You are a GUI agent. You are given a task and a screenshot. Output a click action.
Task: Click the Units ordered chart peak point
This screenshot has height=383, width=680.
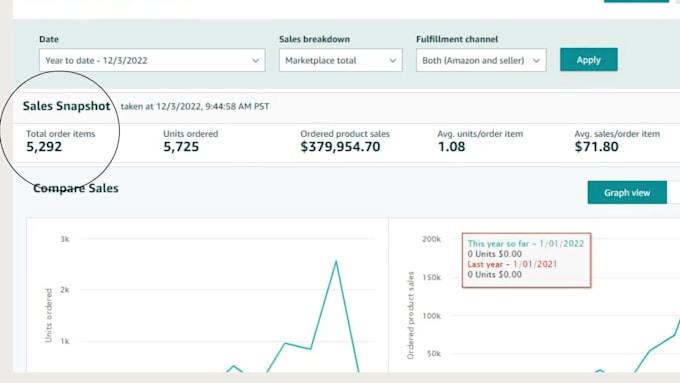click(x=336, y=261)
